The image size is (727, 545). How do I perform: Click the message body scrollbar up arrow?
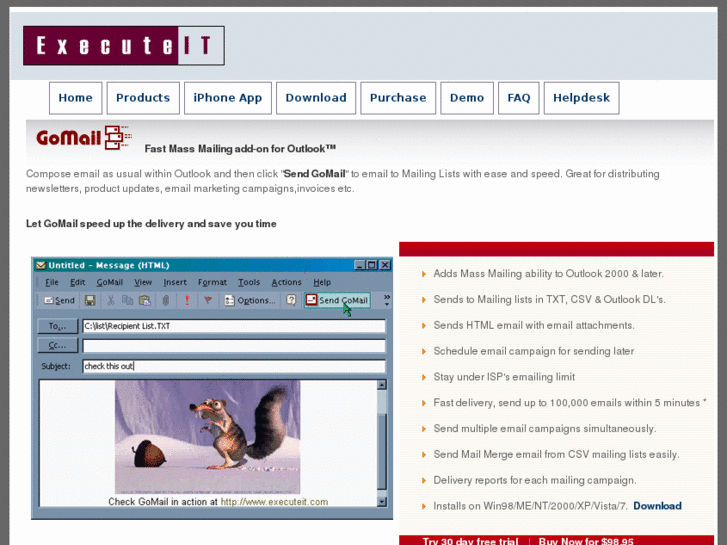[x=382, y=385]
